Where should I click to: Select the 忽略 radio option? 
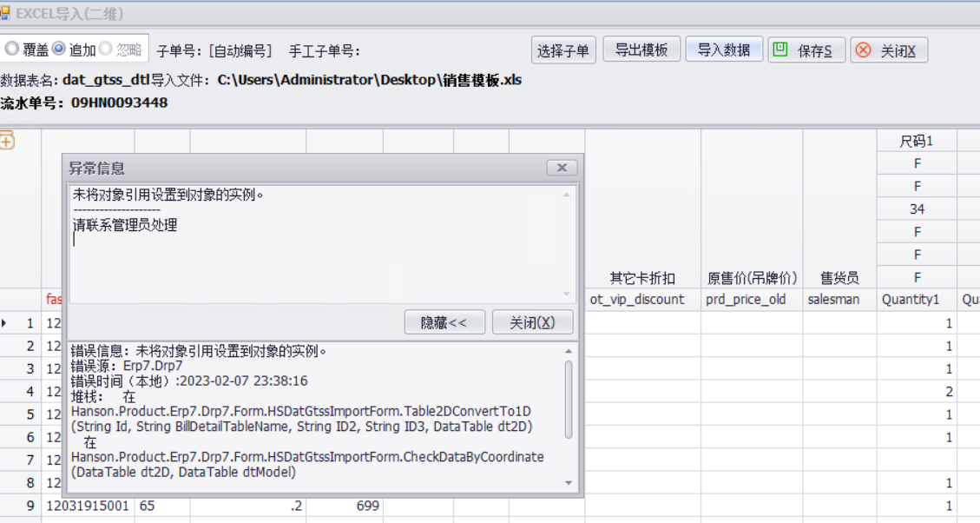tap(105, 50)
